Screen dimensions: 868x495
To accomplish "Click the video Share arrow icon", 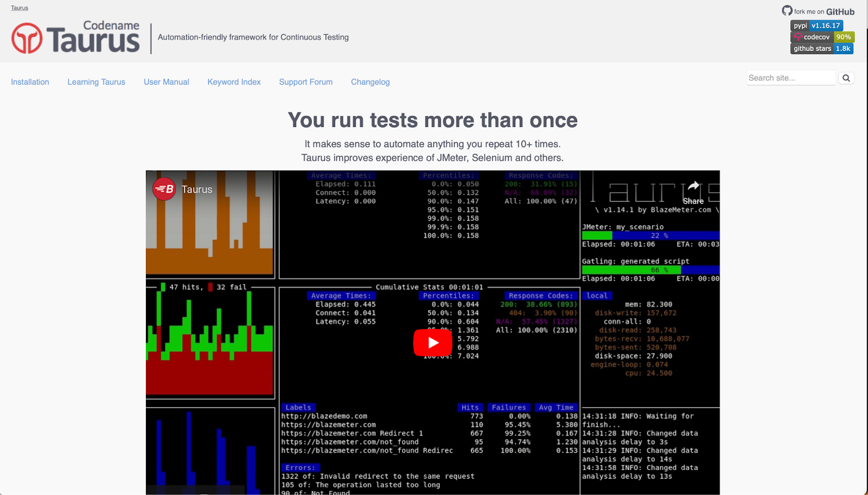I will pos(693,187).
